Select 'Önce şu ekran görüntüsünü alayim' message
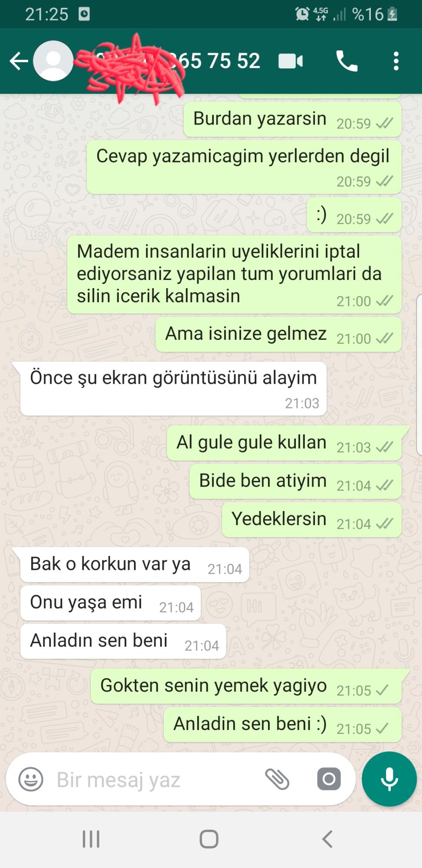 [x=173, y=388]
